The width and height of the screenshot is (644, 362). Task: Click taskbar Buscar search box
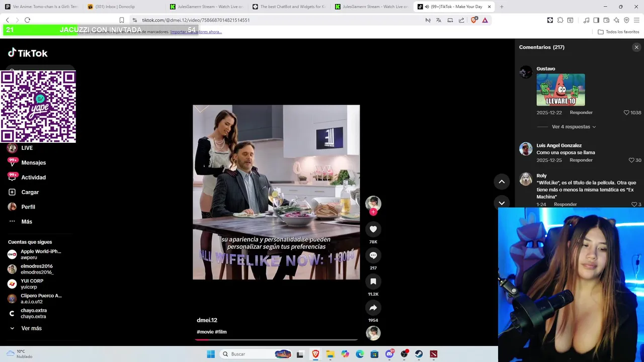pos(257,354)
